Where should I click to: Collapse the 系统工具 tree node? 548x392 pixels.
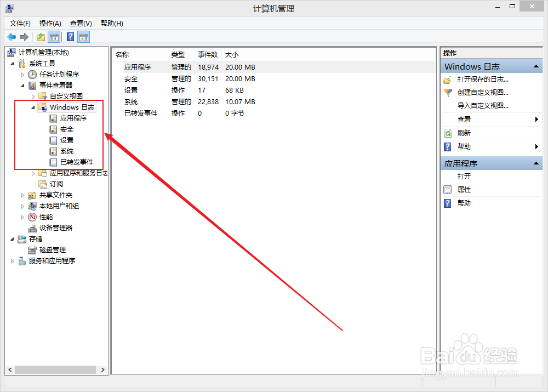12,64
